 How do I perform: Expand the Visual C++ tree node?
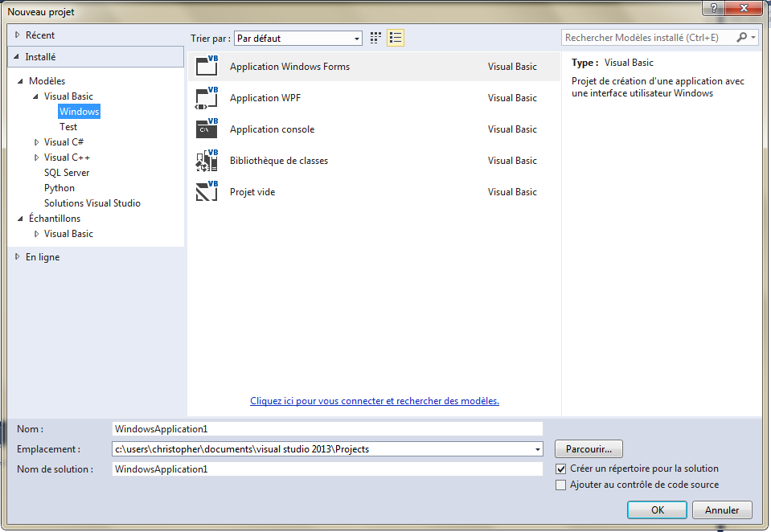[36, 158]
